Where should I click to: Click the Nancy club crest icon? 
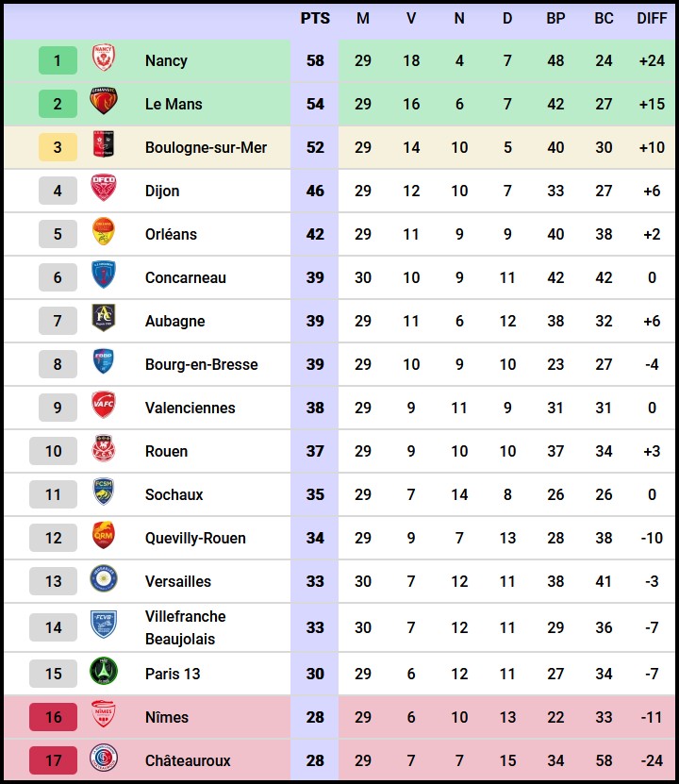click(103, 60)
